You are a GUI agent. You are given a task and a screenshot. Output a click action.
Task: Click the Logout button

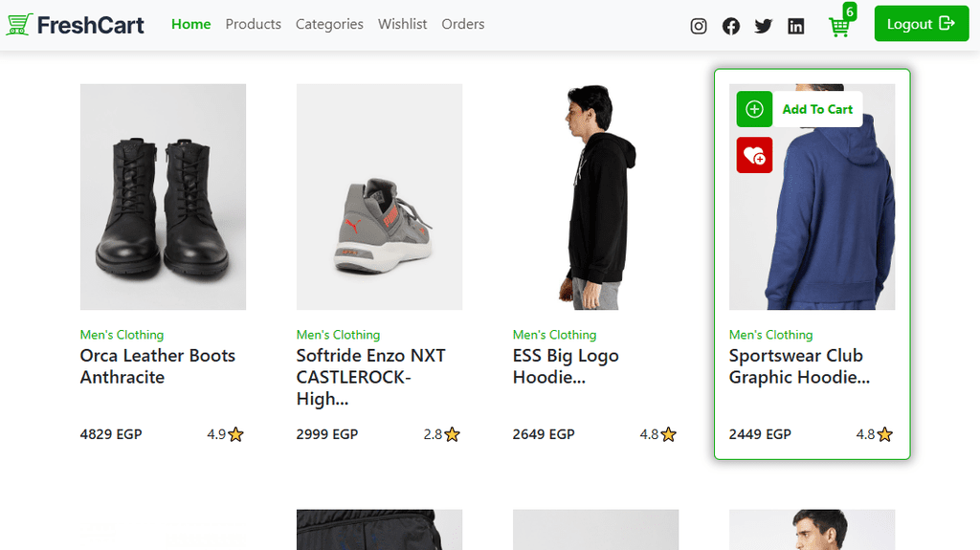click(921, 24)
